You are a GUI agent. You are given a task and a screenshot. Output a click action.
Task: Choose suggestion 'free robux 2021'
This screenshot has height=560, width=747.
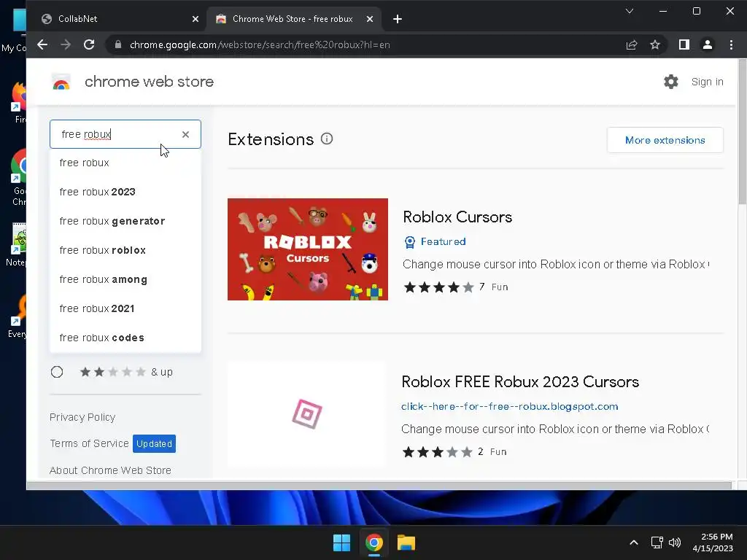[x=125, y=308]
